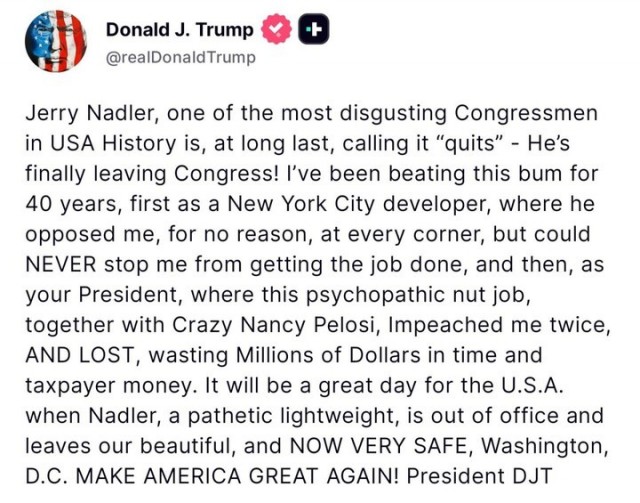Click the flag-themed profile avatar
The width and height of the screenshot is (640, 503).
[55, 41]
